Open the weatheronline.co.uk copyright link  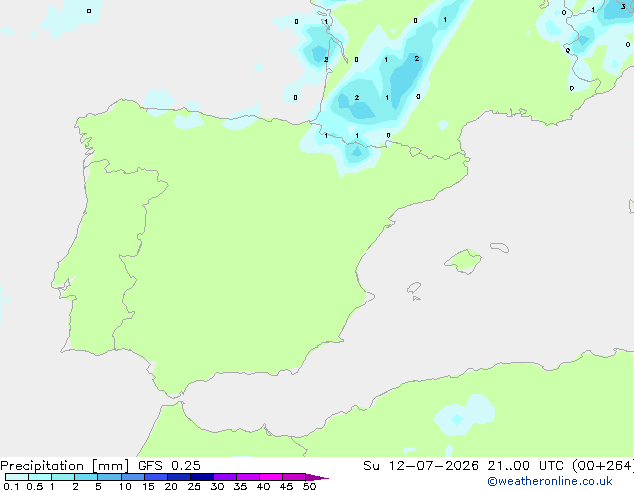(x=550, y=481)
